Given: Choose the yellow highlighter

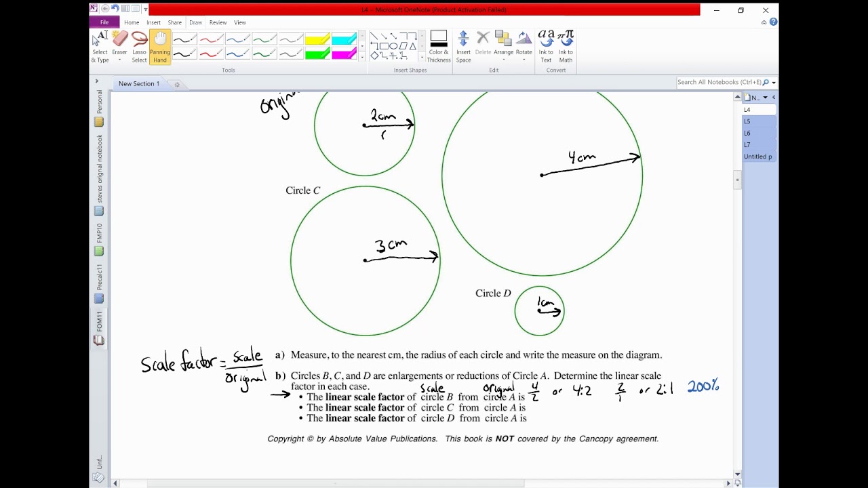Looking at the screenshot, I should click(317, 39).
